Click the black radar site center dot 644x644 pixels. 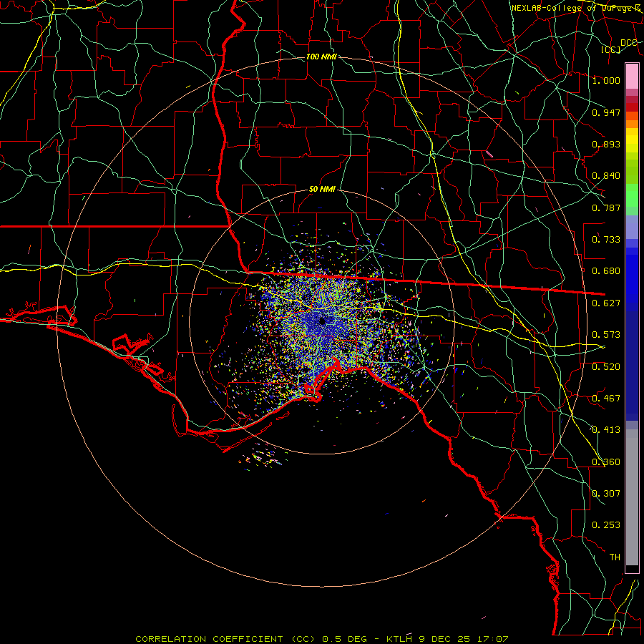coord(322,321)
